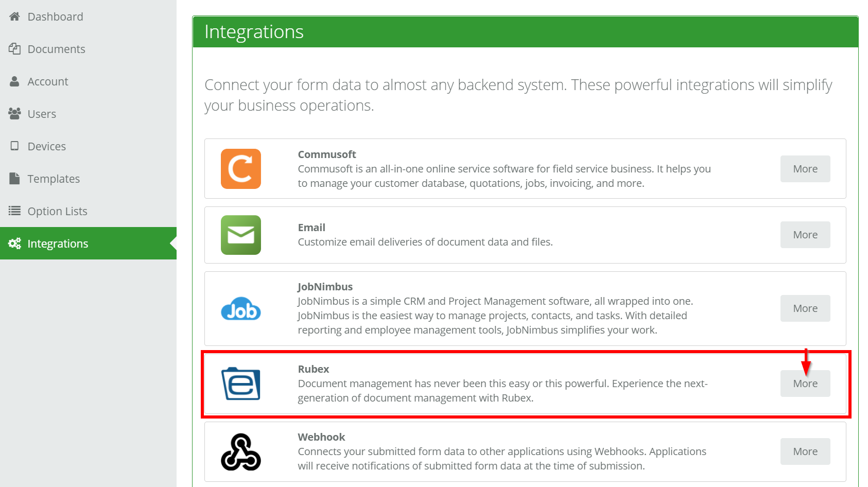Viewport: 868px width, 487px height.
Task: Click the 'Connect your form data' intro text
Action: (x=518, y=95)
